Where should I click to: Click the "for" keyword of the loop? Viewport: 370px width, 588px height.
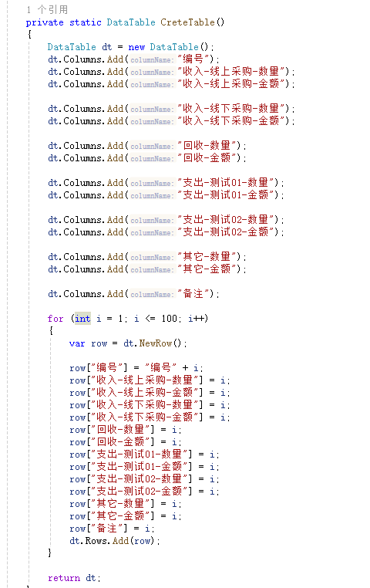point(55,319)
